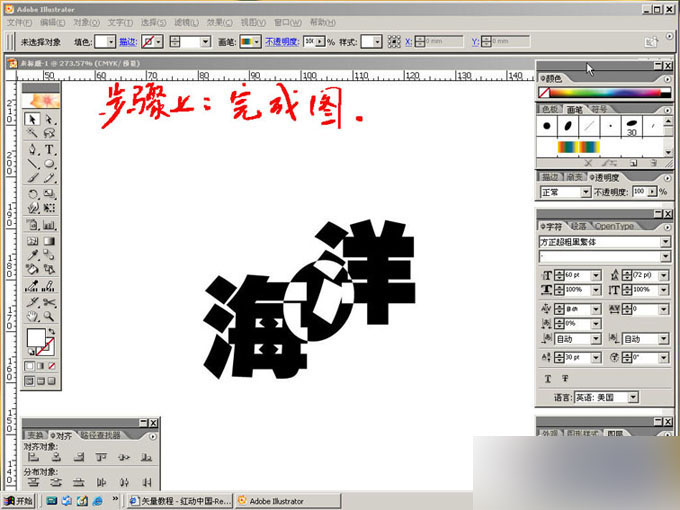Click vertical align top in Align panel
The width and height of the screenshot is (680, 510).
[x=101, y=457]
